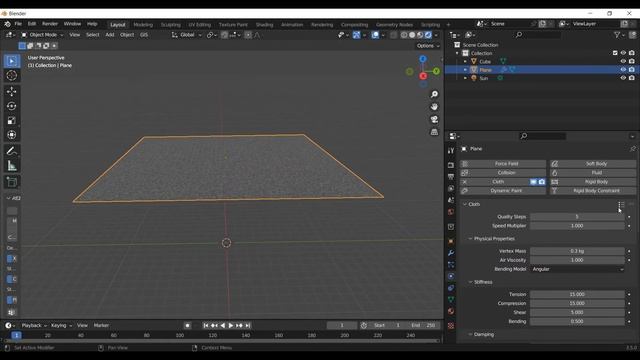Switch orthographic/perspective grid icon
This screenshot has height=360, width=640.
pos(434,132)
